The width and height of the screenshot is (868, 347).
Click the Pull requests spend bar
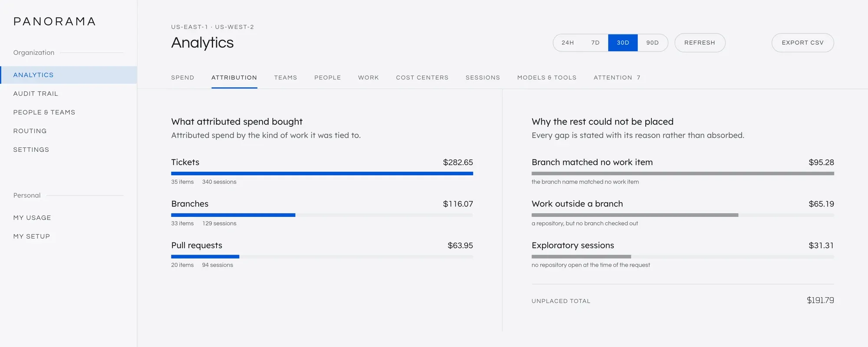[x=322, y=257]
